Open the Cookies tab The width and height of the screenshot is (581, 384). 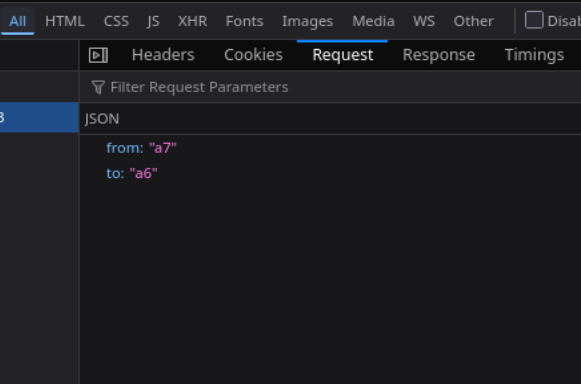(253, 55)
